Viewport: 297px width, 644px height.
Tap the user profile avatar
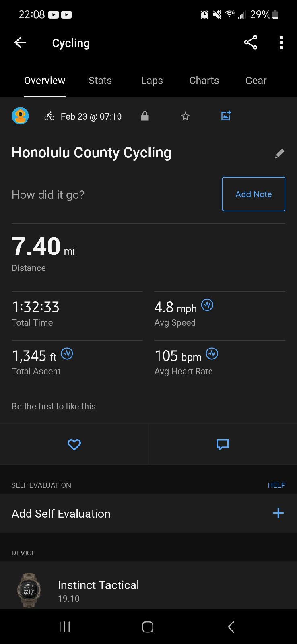(x=20, y=116)
